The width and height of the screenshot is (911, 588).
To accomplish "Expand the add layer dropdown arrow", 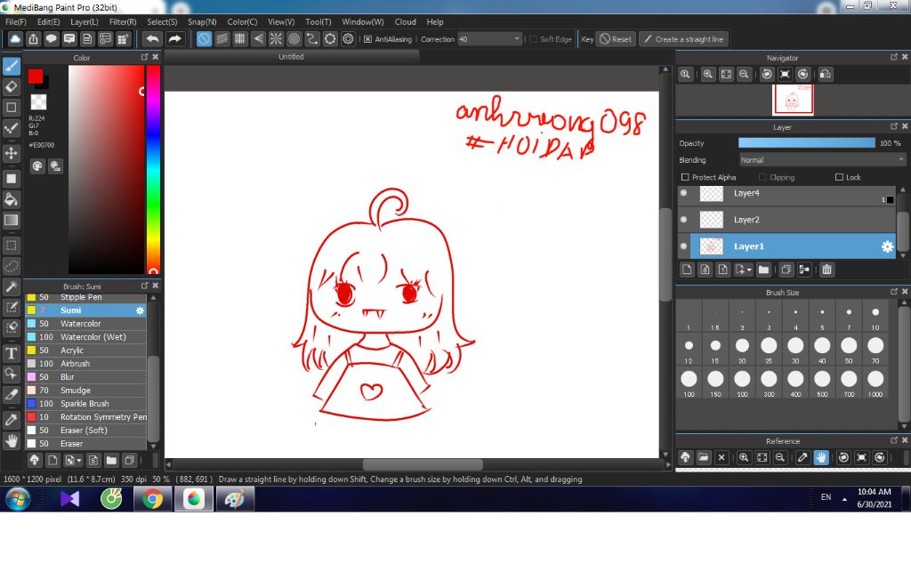I will 749,270.
